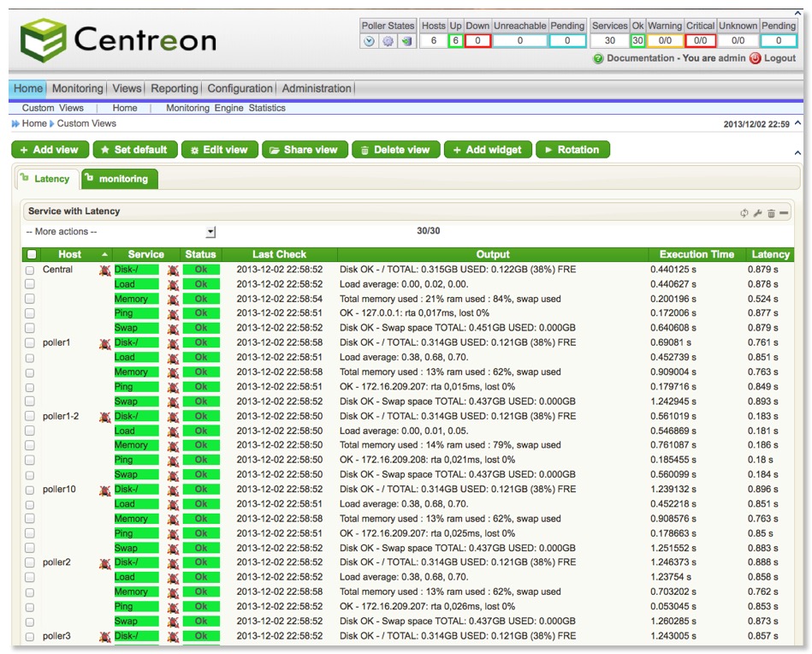
Task: Check the box for the Central host row
Action: [30, 270]
